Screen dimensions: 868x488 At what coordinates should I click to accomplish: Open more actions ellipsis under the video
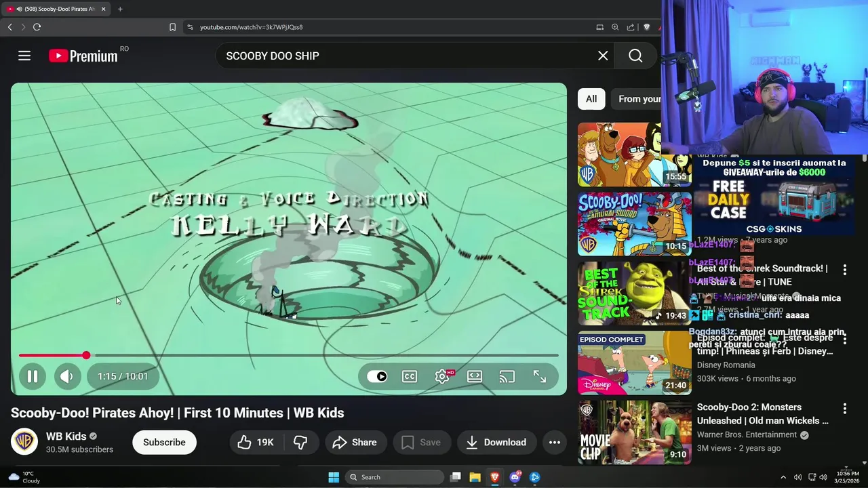coord(554,442)
